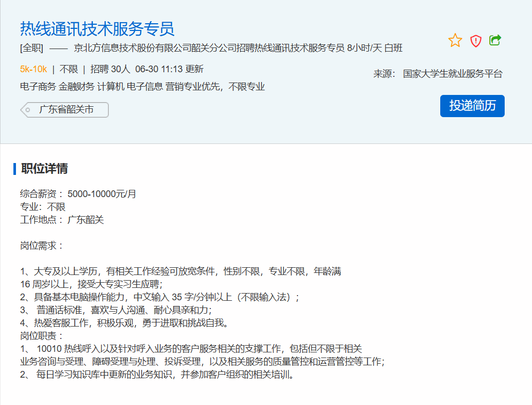Click the source name 国家大学生就业服务平台
The height and width of the screenshot is (405, 532).
pos(453,74)
